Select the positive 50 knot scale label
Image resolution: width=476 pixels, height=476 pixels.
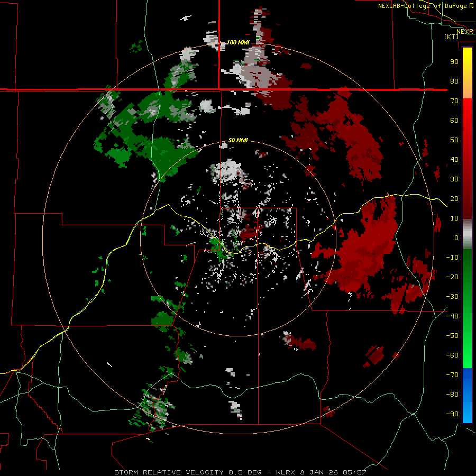tap(454, 140)
